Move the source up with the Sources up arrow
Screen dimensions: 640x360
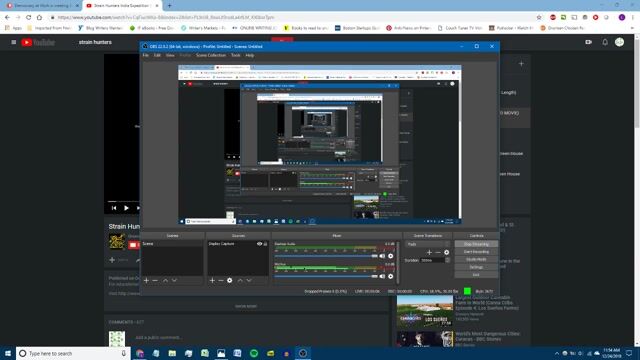pos(240,280)
